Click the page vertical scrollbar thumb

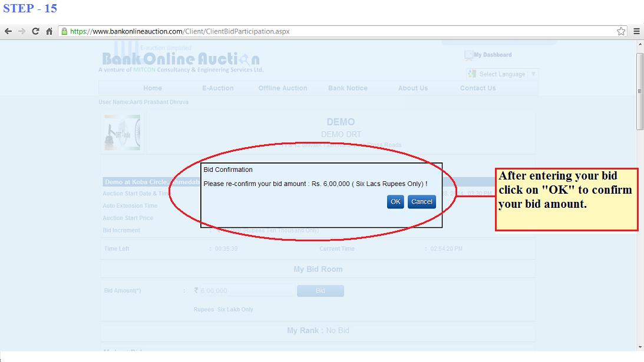click(639, 91)
